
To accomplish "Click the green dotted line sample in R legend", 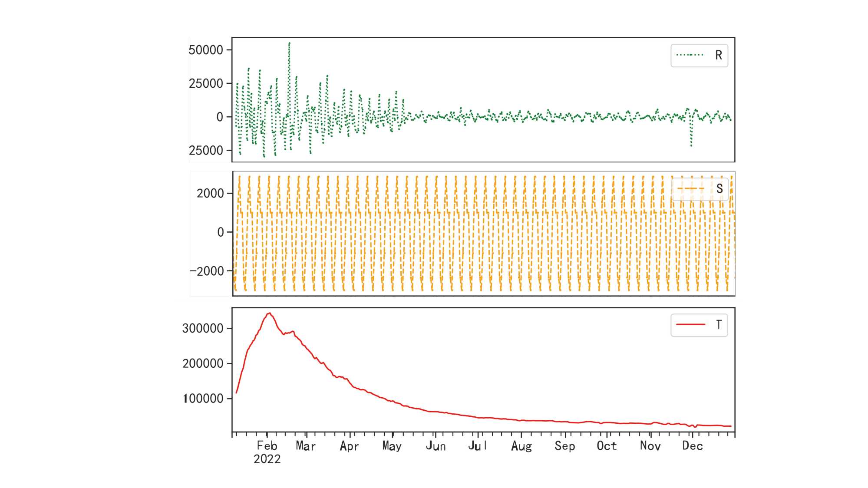I will (690, 55).
